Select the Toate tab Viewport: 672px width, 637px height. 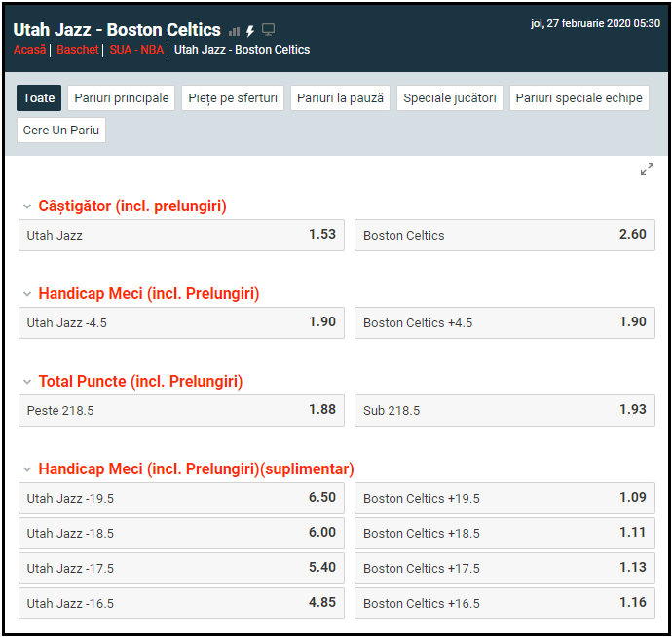click(39, 98)
